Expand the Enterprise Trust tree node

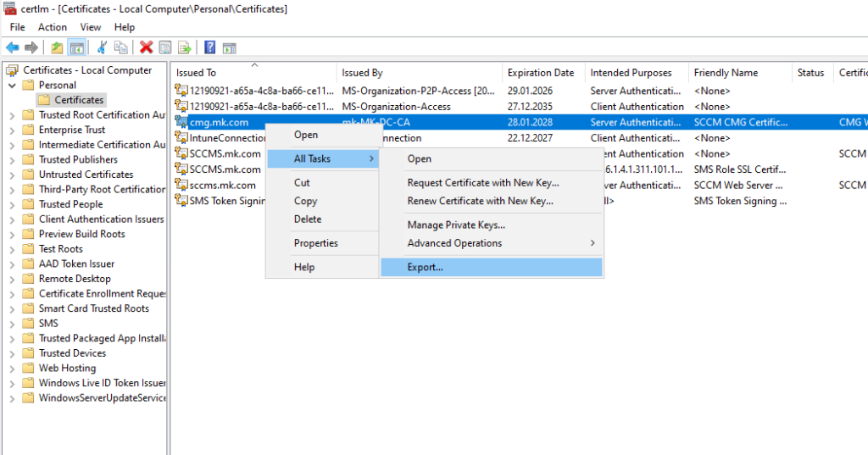coord(12,130)
